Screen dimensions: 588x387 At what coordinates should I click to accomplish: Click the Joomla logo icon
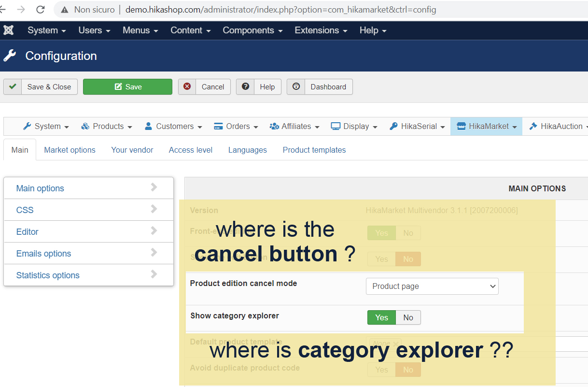coord(9,30)
